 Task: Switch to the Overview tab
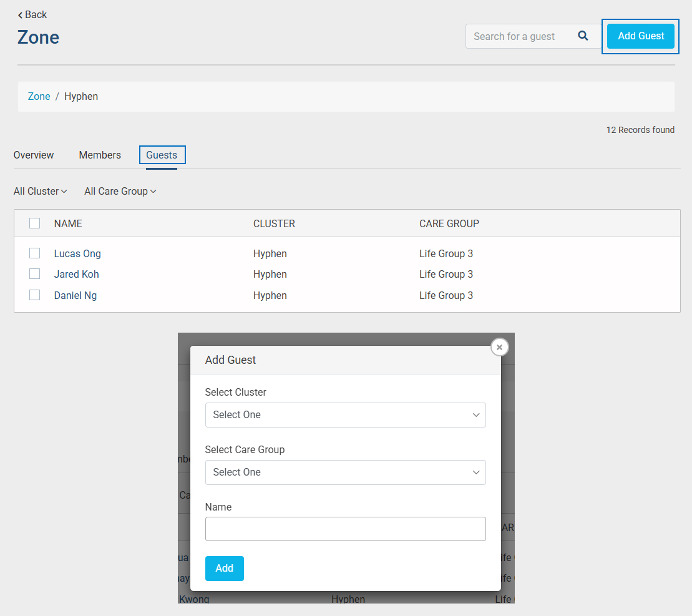tap(34, 155)
